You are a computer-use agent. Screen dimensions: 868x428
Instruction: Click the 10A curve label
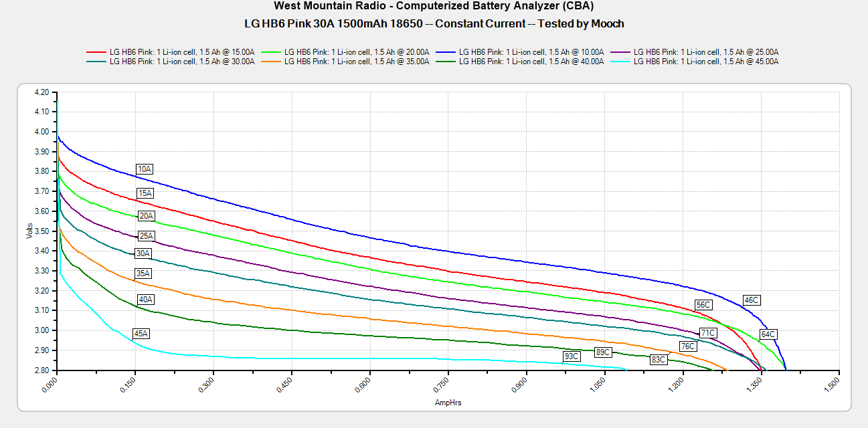(x=145, y=169)
